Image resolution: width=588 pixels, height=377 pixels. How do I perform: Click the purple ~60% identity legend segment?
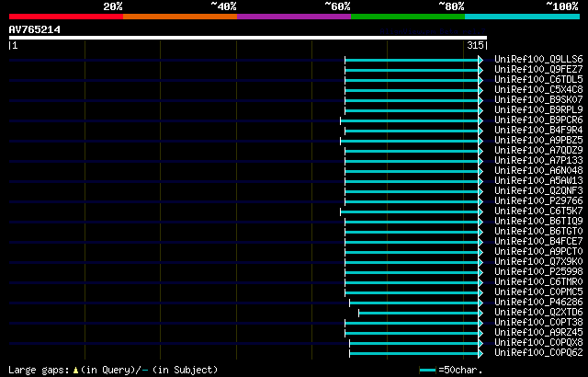tap(294, 17)
